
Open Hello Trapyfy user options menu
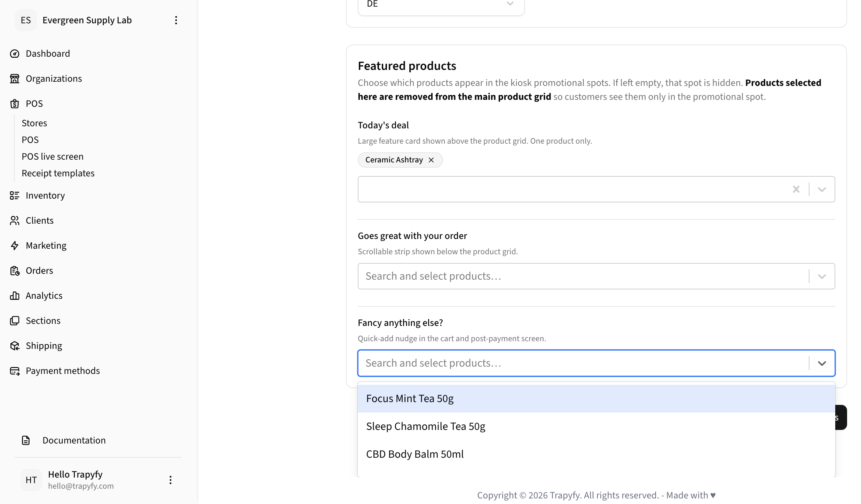coord(171,480)
